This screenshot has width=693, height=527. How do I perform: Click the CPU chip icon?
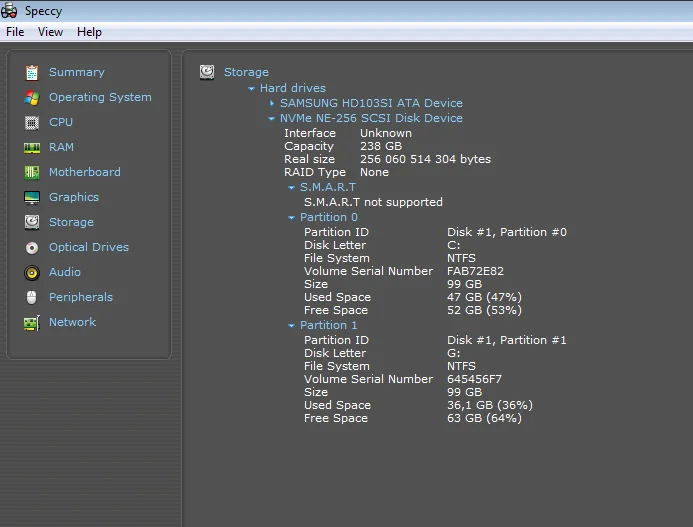tap(32, 122)
